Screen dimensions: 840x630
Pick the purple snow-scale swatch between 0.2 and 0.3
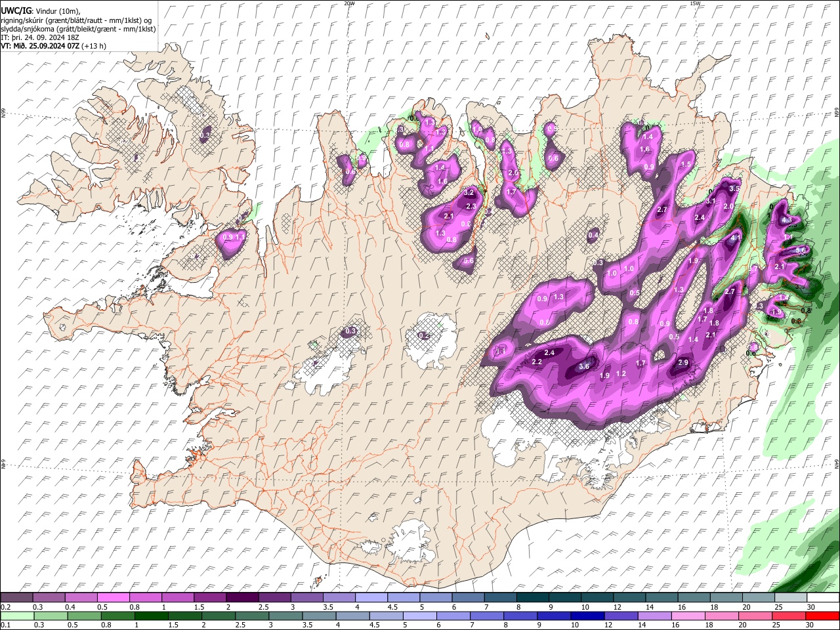(x=16, y=598)
